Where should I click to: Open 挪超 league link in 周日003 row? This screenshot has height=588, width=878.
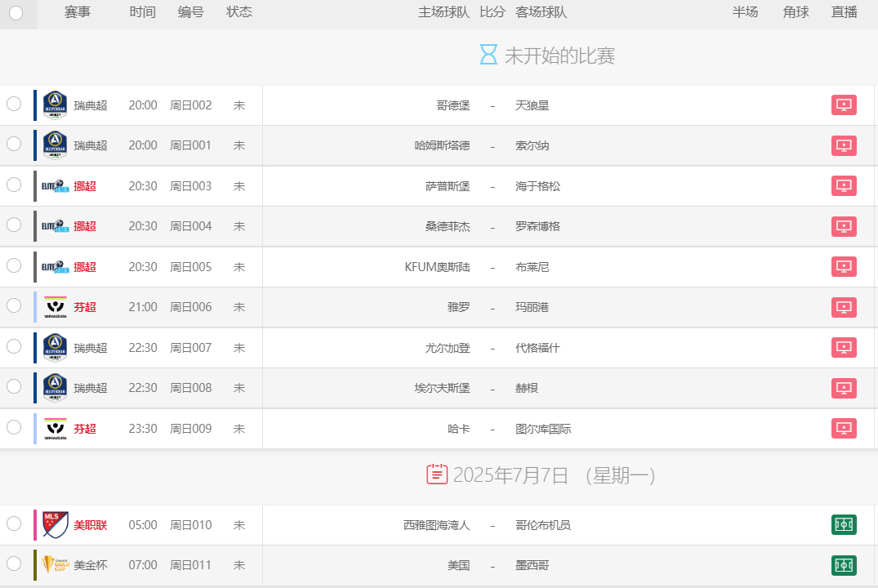tap(85, 186)
